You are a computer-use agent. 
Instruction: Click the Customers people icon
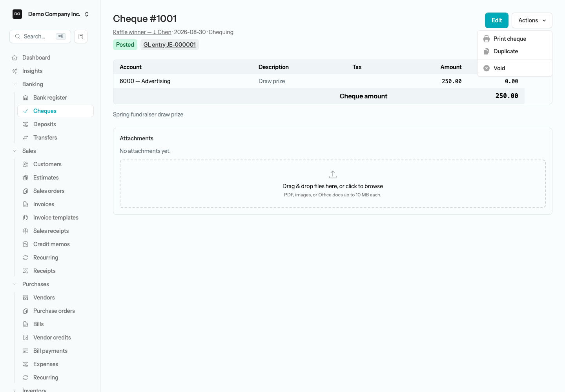[26, 164]
